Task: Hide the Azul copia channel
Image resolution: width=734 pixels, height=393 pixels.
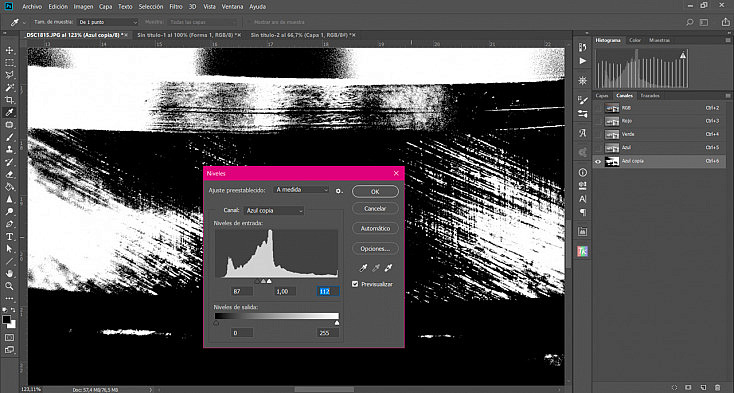Action: [598, 161]
